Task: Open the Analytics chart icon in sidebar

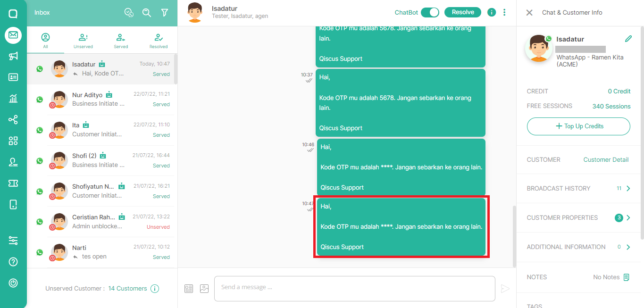Action: (x=13, y=99)
